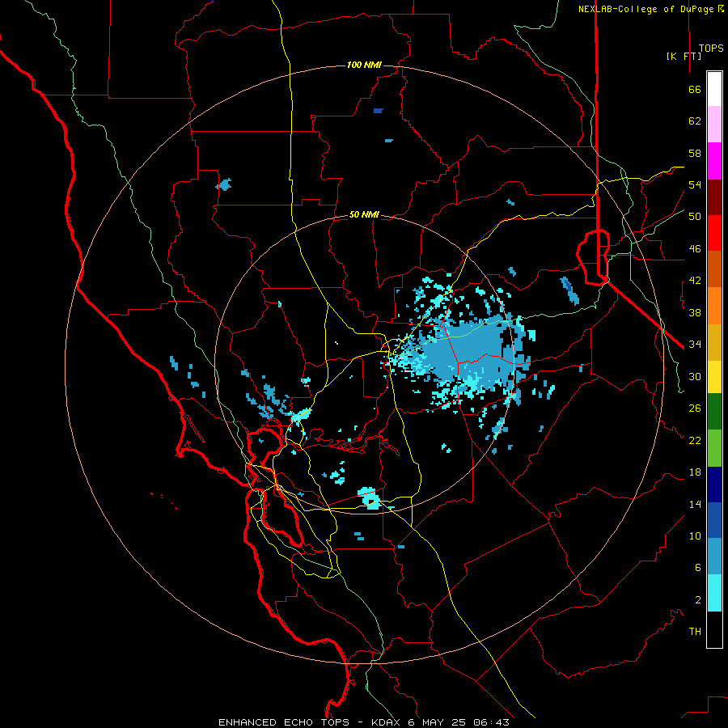Image resolution: width=728 pixels, height=728 pixels.
Task: Click the legend value 34
Action: [x=695, y=344]
